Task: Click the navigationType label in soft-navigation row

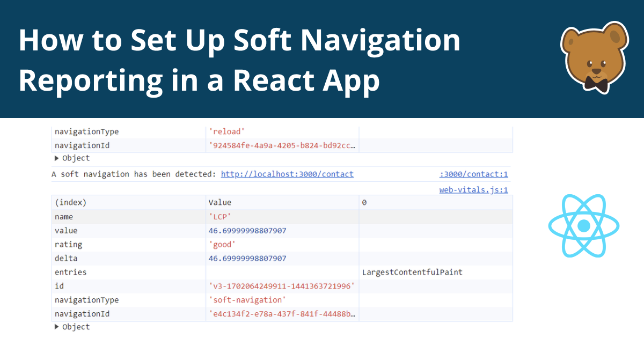Action: 86,300
